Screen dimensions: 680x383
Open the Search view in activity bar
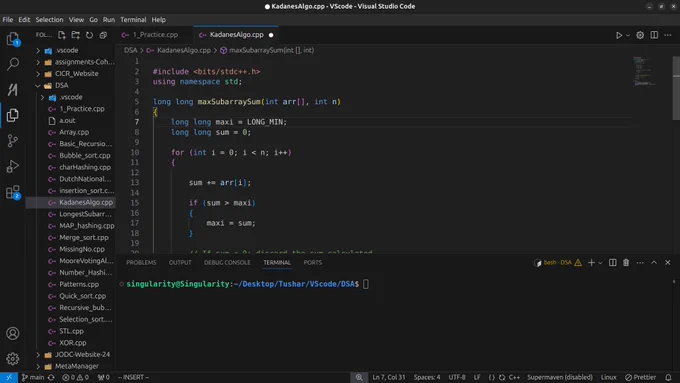click(x=13, y=64)
